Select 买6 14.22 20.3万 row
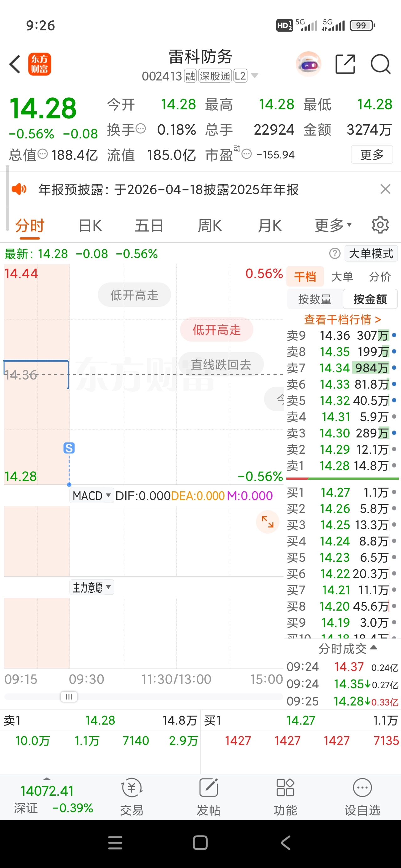This screenshot has width=401, height=868. pos(342,574)
